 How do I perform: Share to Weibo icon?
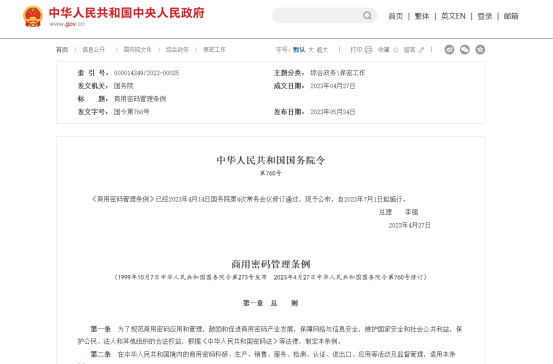(x=449, y=50)
